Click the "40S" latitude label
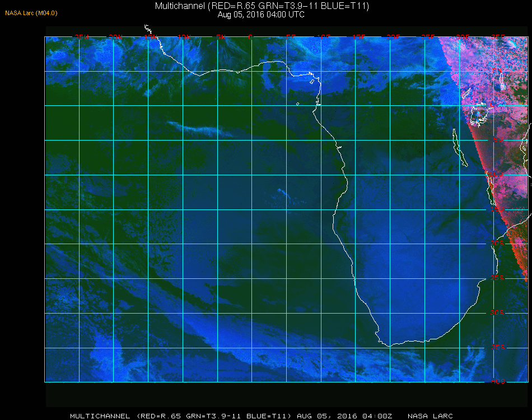Viewport: 532px width, 420px height. (x=498, y=382)
